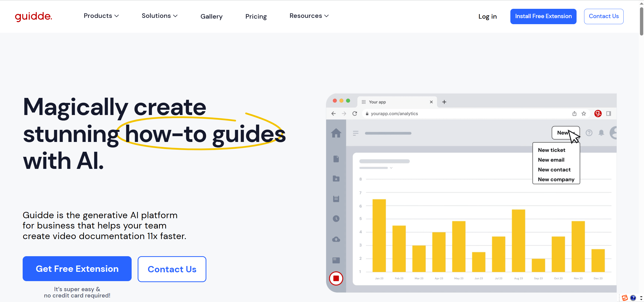Click the orange S tray icon
Viewport: 644px width, 302px height.
click(x=625, y=298)
